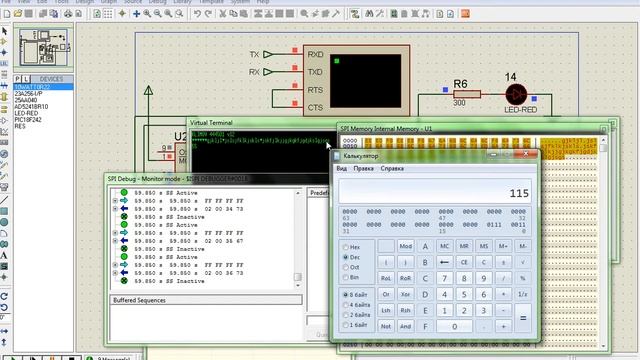Click the schematic overview thumbnail
Viewport: 640px width, 360px height.
click(x=43, y=47)
